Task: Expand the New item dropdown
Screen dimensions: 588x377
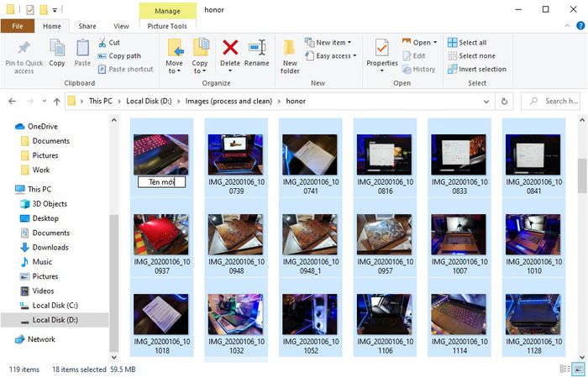Action: (349, 42)
